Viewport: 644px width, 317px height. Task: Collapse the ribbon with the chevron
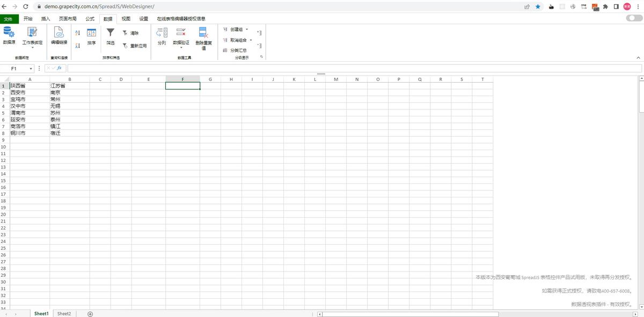click(638, 57)
